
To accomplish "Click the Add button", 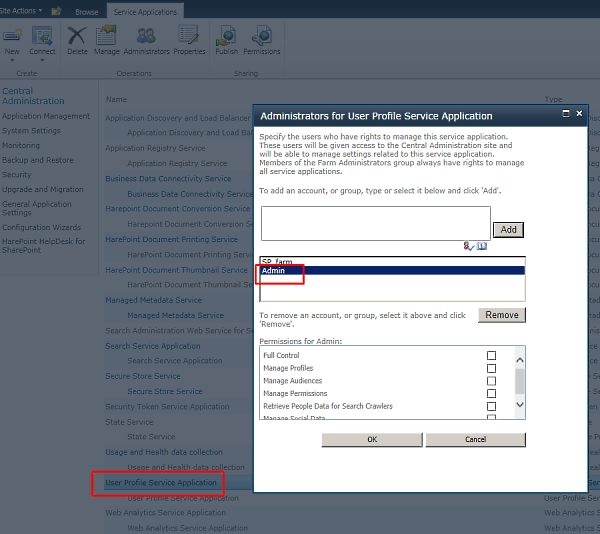I will tap(508, 230).
